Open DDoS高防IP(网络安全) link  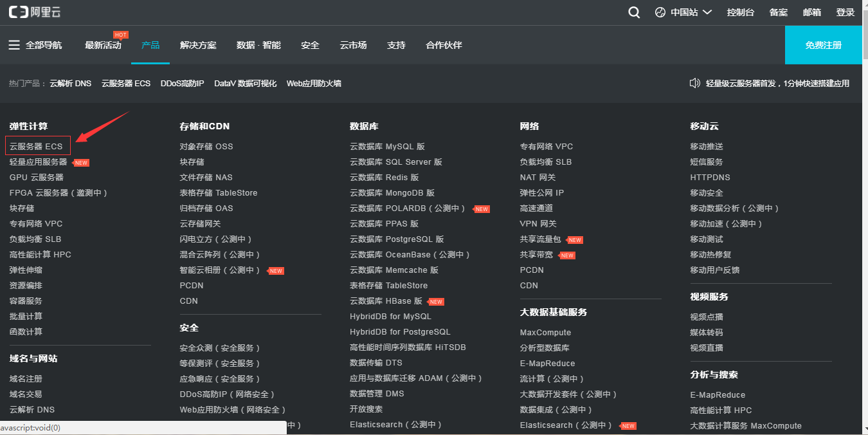pos(228,394)
